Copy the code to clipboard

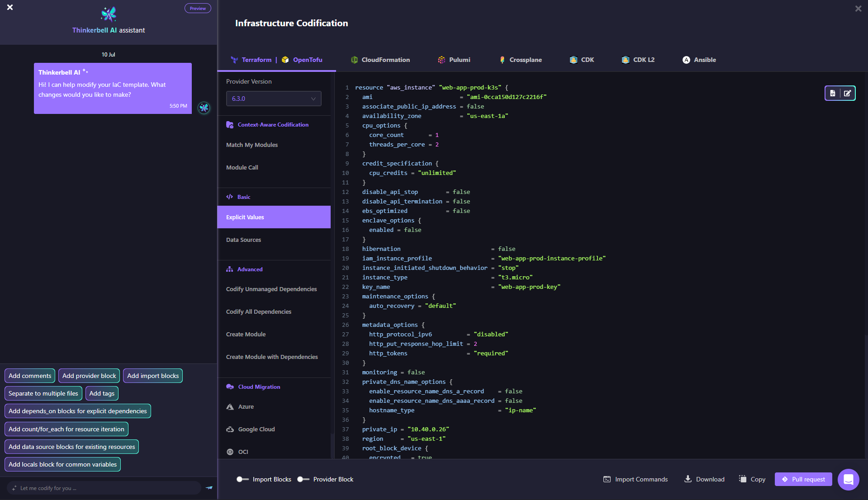pyautogui.click(x=752, y=479)
